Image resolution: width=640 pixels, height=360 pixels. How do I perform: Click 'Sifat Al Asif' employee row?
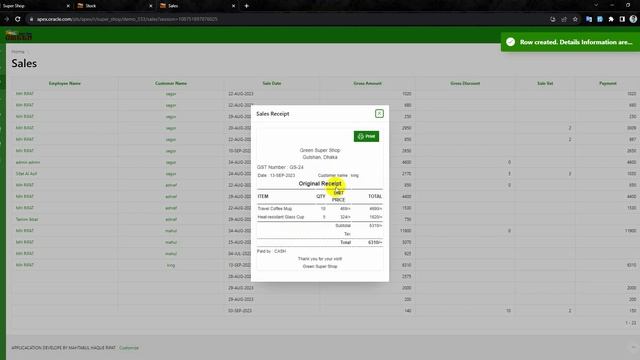click(x=26, y=174)
